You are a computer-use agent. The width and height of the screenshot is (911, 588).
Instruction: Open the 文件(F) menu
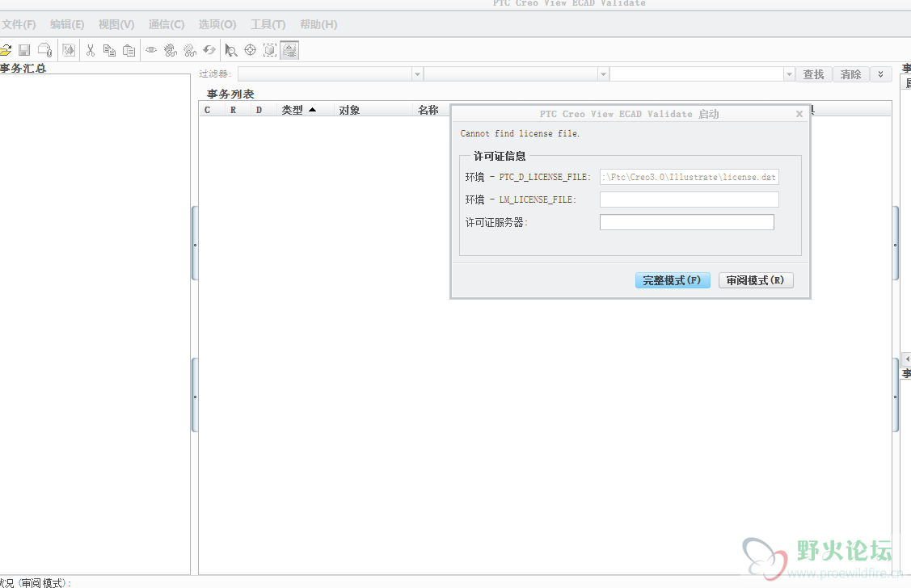coord(19,24)
